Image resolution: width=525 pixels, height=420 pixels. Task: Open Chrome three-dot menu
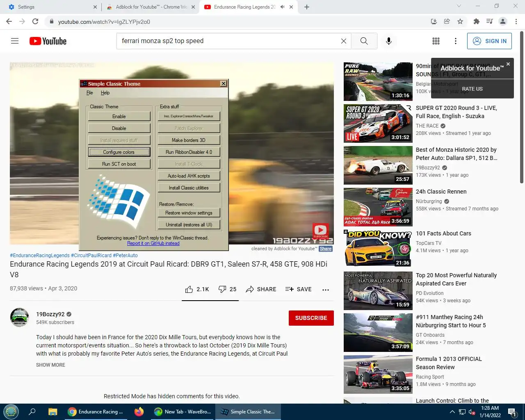pos(516,21)
